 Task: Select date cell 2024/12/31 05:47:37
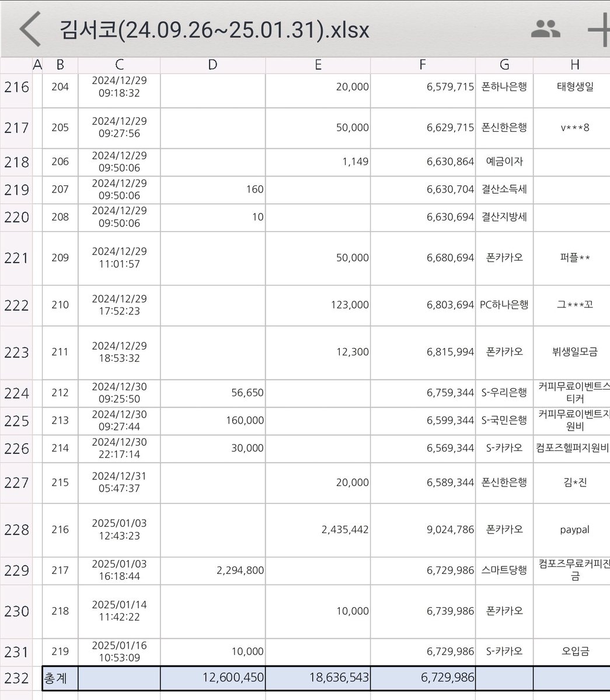119,482
